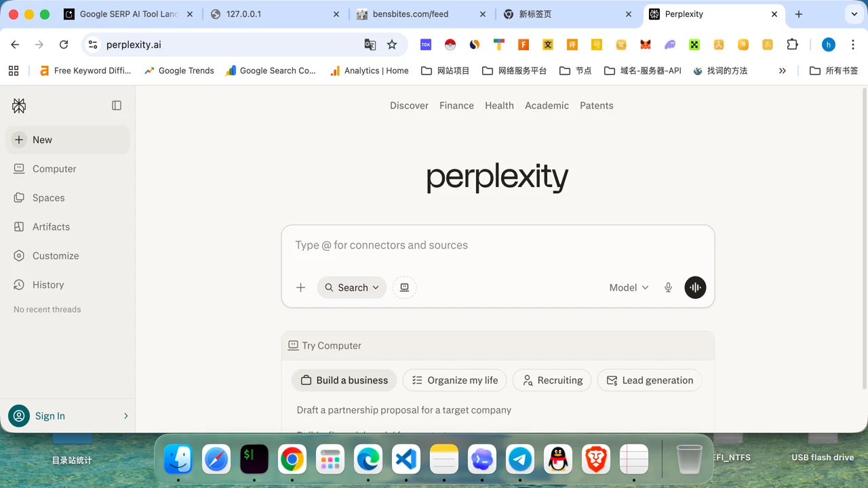Viewport: 868px width, 488px height.
Task: Switch to the 新标签页 browser tab
Action: click(x=568, y=14)
